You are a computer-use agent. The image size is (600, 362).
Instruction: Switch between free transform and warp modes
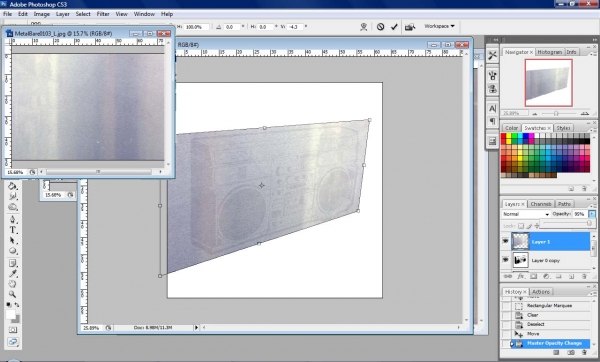tap(364, 27)
